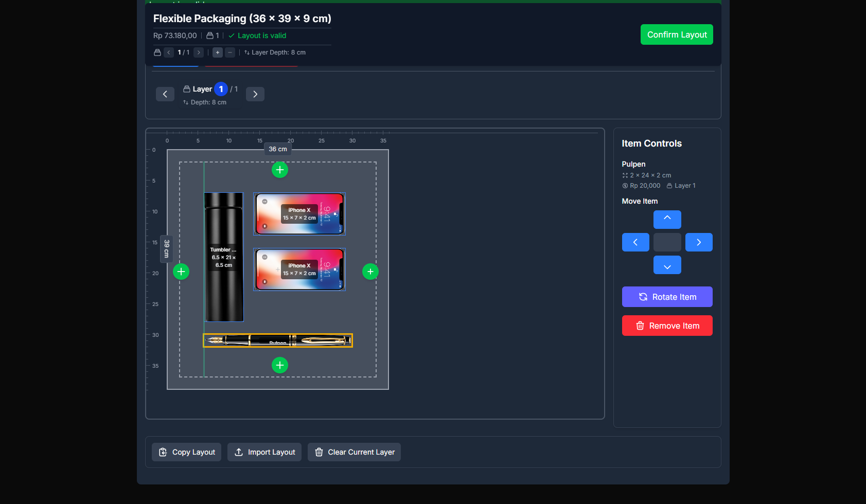
Task: Click the red Remove Item button
Action: click(x=667, y=326)
